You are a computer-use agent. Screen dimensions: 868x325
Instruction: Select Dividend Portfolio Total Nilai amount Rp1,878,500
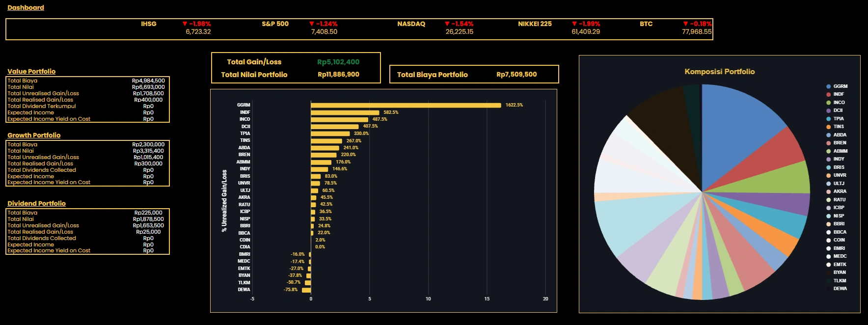click(148, 219)
